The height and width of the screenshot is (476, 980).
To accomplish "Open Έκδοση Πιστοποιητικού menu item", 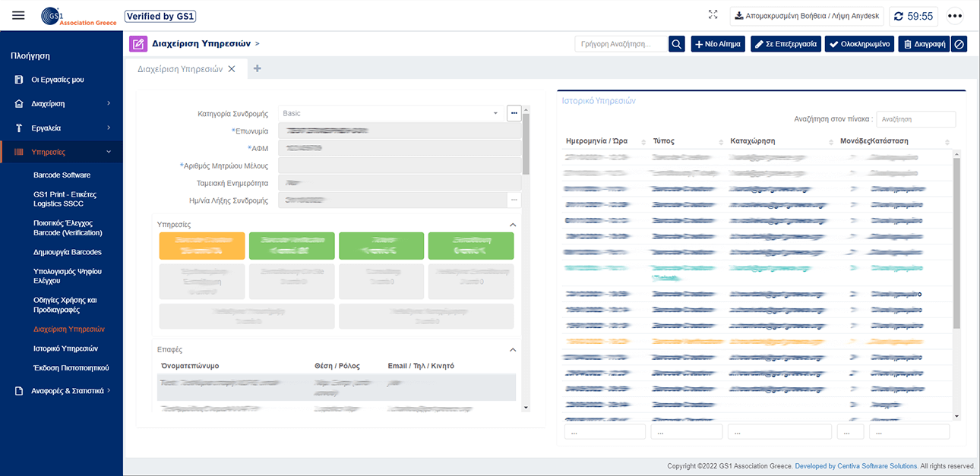I will (71, 367).
